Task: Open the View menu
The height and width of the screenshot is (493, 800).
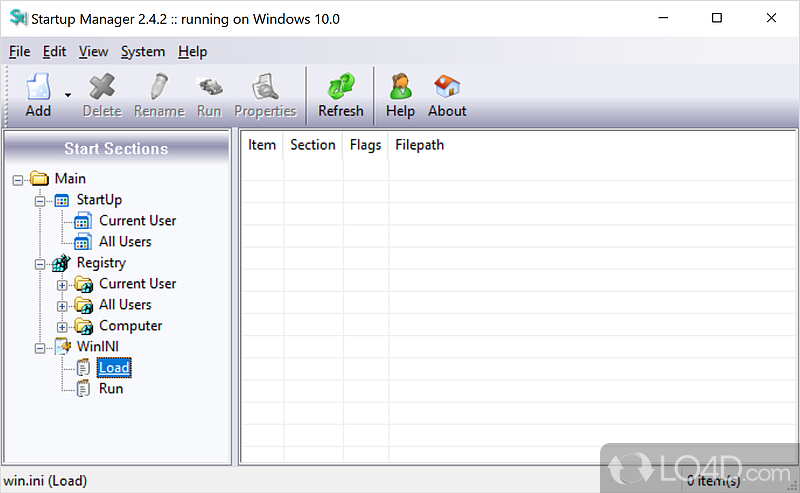Action: (93, 52)
